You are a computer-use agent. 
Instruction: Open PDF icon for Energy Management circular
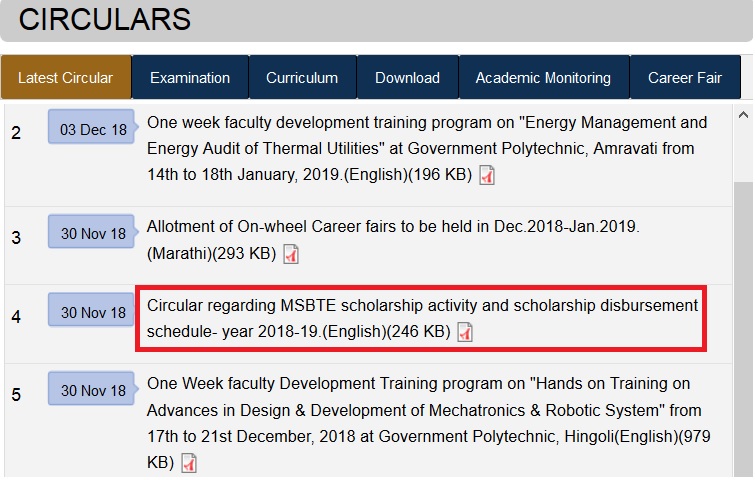click(487, 175)
